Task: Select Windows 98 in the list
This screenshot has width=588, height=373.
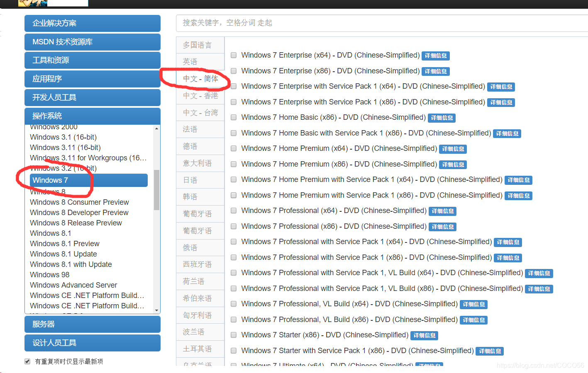Action: 50,275
